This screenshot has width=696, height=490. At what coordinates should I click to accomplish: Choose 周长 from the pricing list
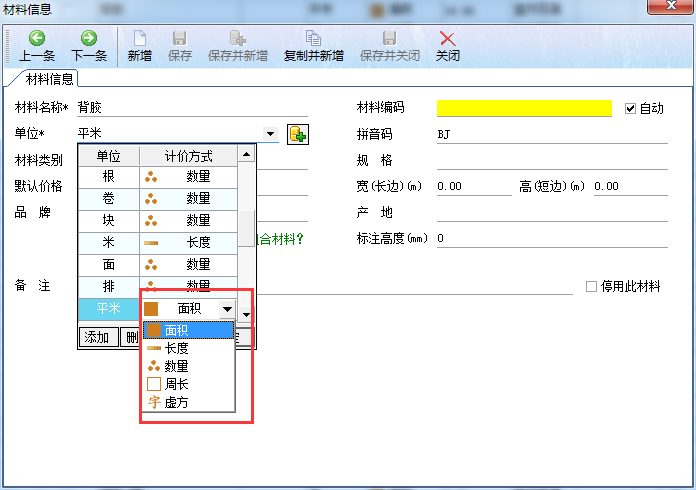(177, 384)
